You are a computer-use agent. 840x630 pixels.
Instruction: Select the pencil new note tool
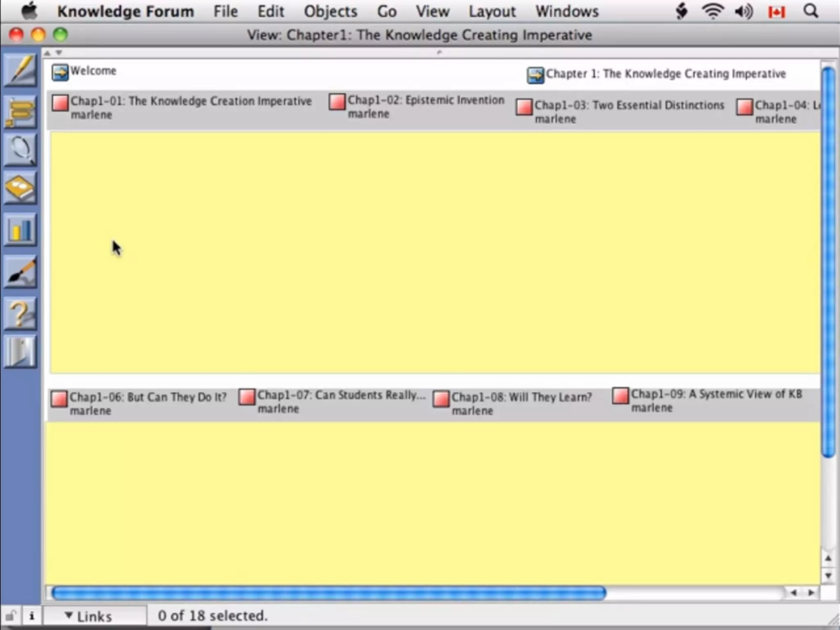pos(21,71)
